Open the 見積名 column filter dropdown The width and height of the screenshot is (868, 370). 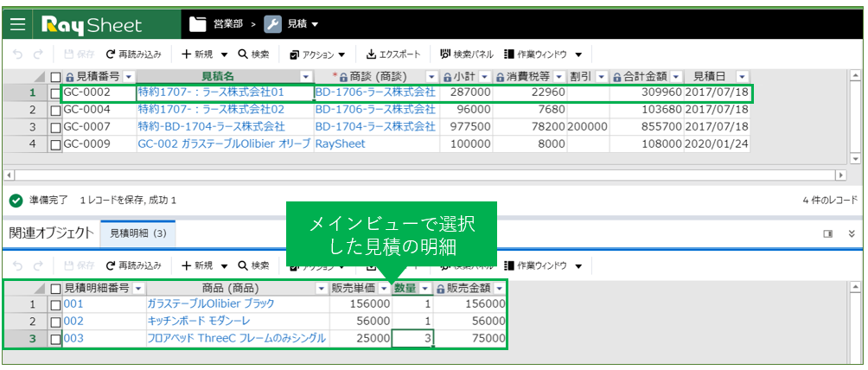[x=305, y=77]
